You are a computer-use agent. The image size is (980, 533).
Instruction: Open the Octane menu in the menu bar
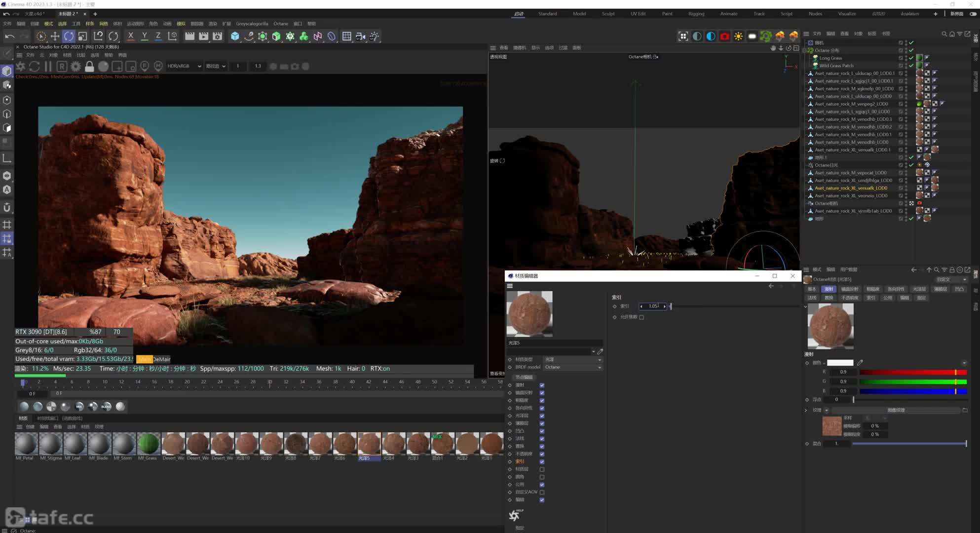click(281, 24)
